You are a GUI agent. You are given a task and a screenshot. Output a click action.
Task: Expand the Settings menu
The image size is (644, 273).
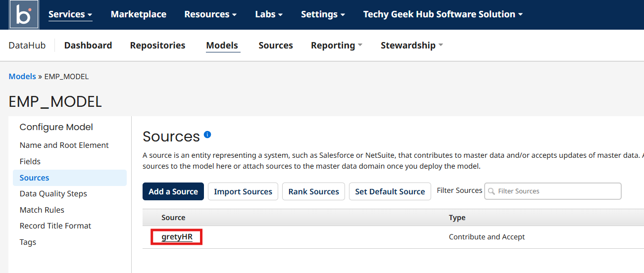(323, 14)
